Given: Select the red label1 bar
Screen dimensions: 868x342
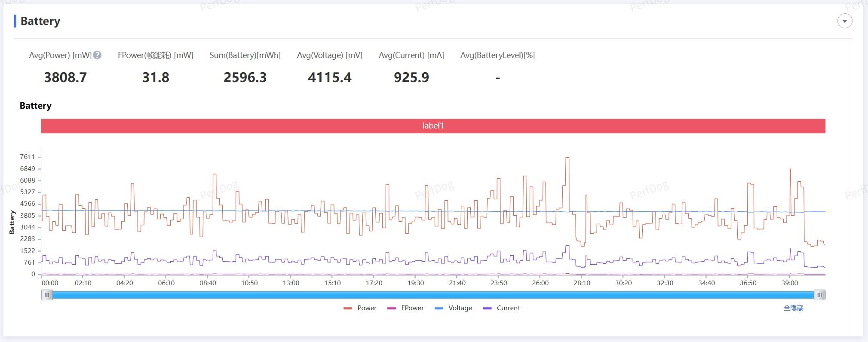Looking at the screenshot, I should click(x=433, y=126).
